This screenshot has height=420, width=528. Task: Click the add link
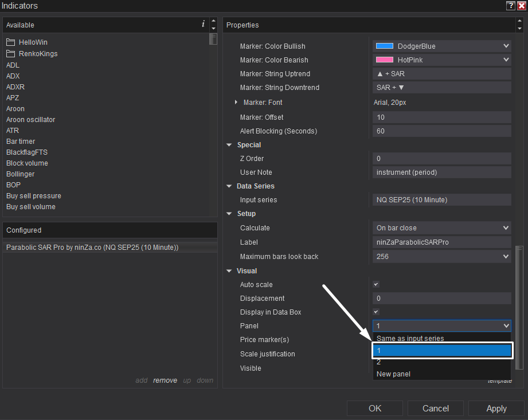[142, 380]
